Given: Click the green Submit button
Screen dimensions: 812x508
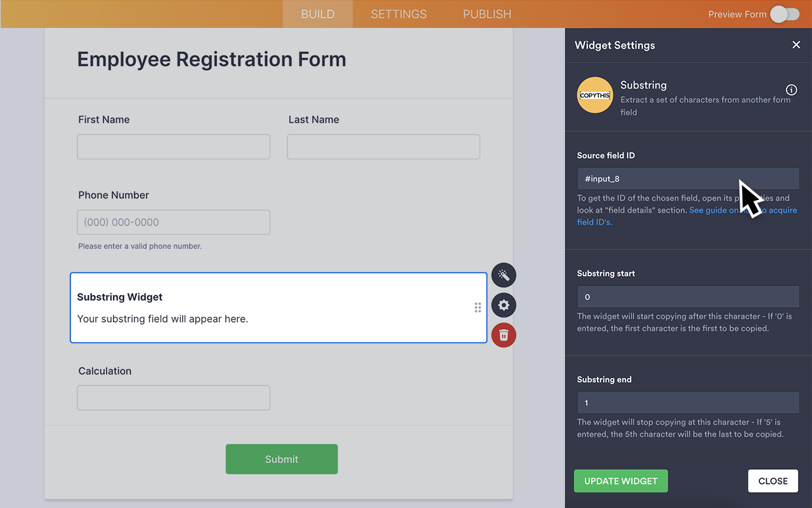Looking at the screenshot, I should [282, 458].
